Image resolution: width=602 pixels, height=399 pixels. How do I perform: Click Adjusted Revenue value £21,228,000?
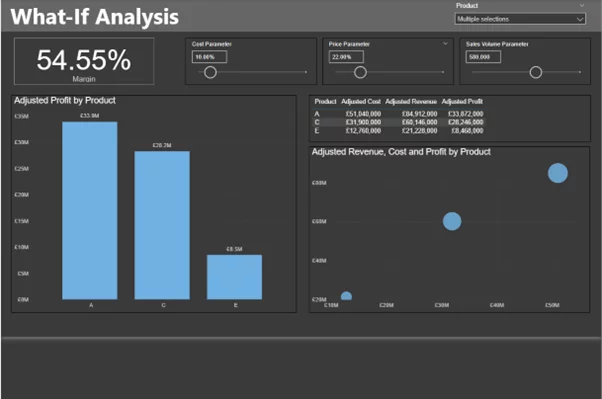[419, 131]
